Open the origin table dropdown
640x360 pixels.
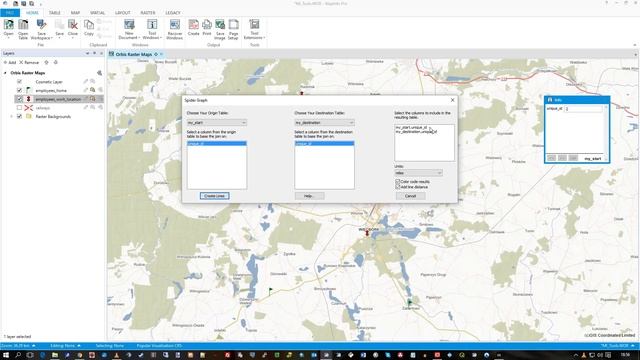click(217, 122)
